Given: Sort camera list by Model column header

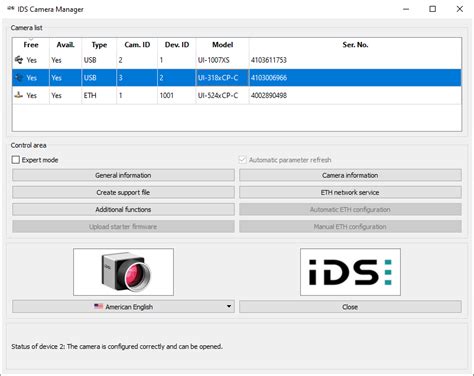Looking at the screenshot, I should click(x=222, y=45).
